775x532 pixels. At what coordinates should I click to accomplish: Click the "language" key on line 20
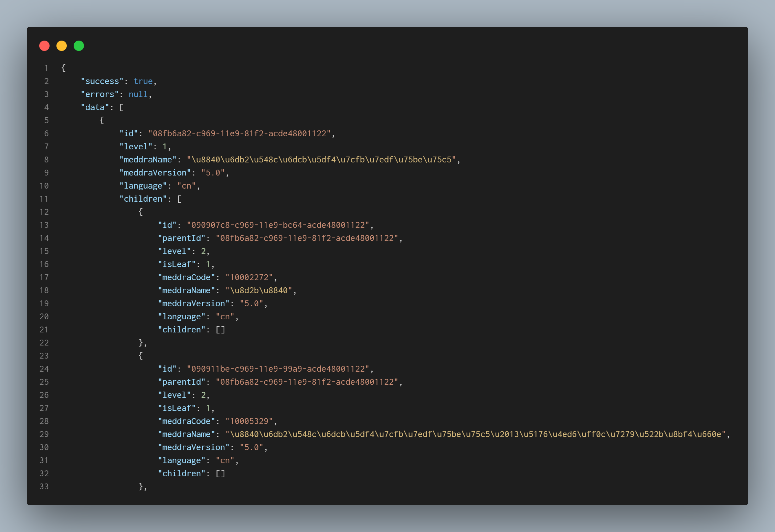[182, 317]
